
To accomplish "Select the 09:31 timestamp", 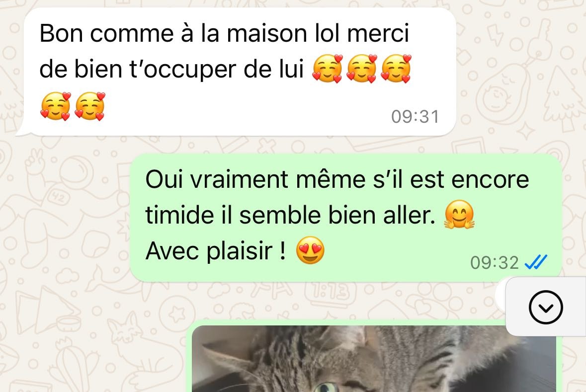I will (415, 117).
